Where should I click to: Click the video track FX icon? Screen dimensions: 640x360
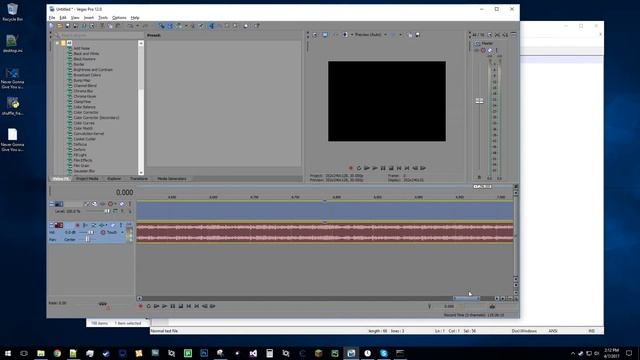102,204
